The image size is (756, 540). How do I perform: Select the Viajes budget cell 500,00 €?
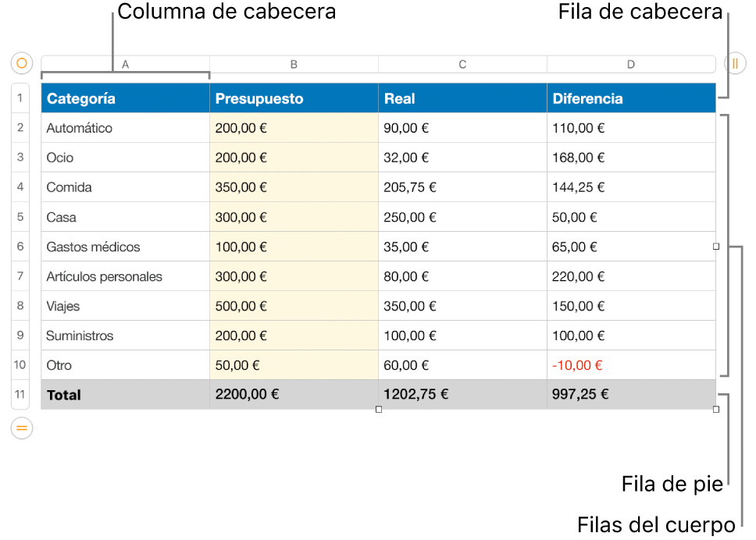tap(294, 306)
